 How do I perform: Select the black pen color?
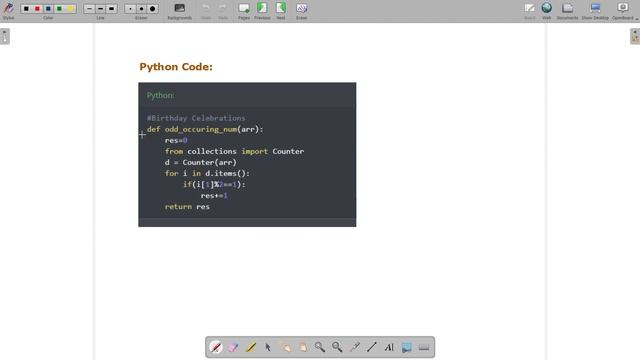(x=26, y=9)
